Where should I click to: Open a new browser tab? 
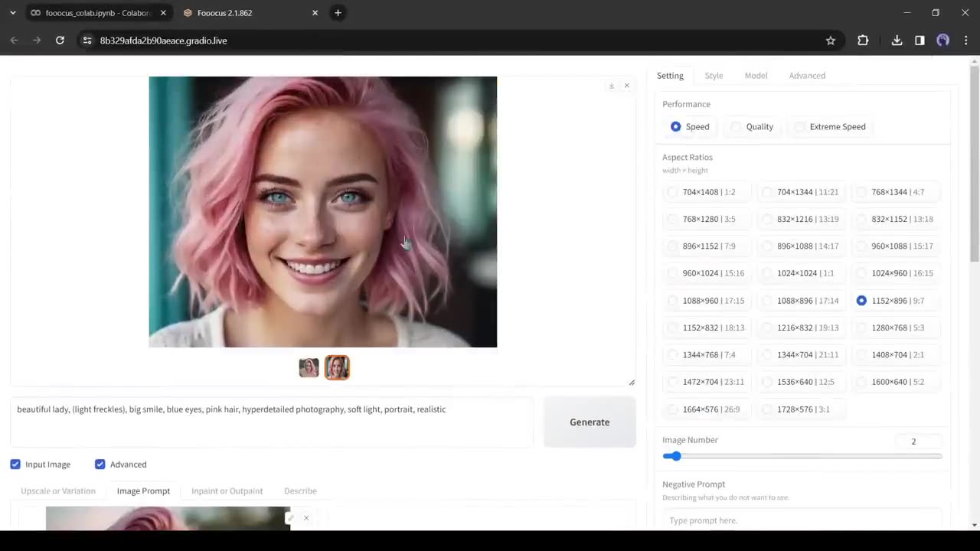[338, 13]
